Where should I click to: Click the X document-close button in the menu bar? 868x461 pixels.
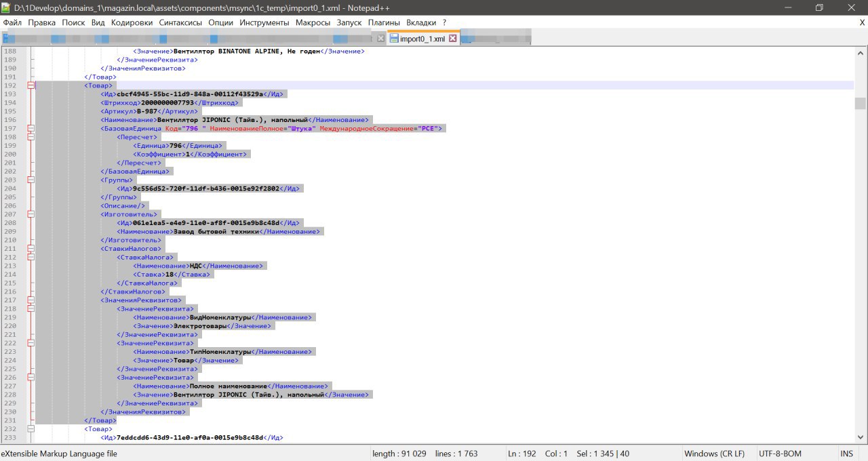pos(862,22)
